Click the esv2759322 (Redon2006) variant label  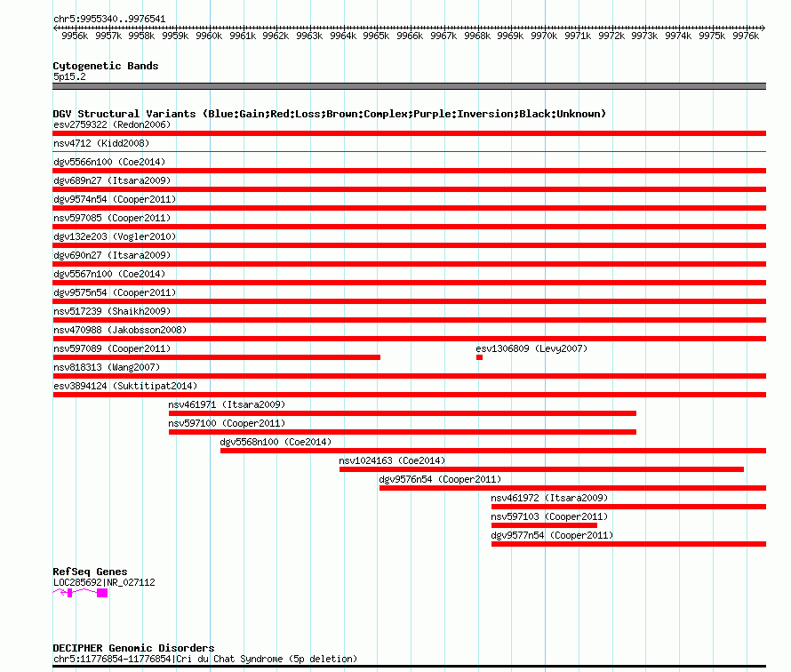112,124
